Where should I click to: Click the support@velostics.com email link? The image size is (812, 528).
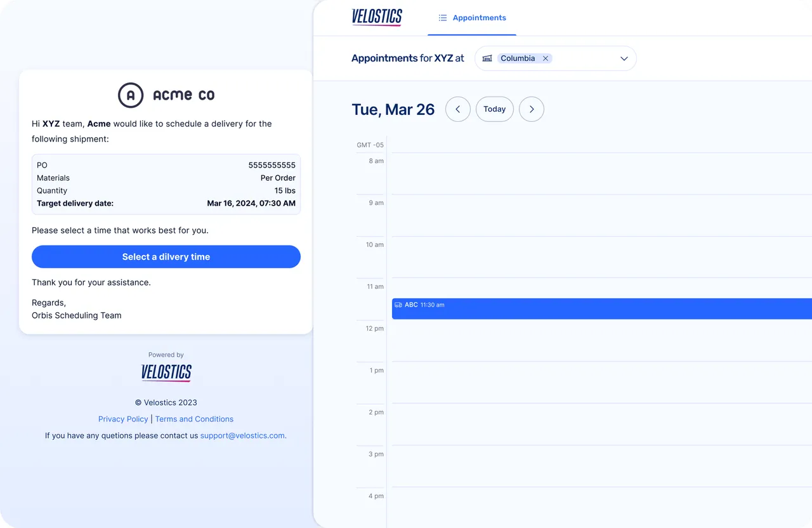pos(244,436)
